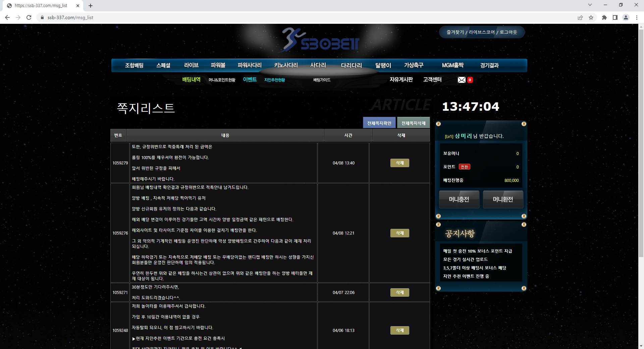Delete message 1059276

pos(399,233)
